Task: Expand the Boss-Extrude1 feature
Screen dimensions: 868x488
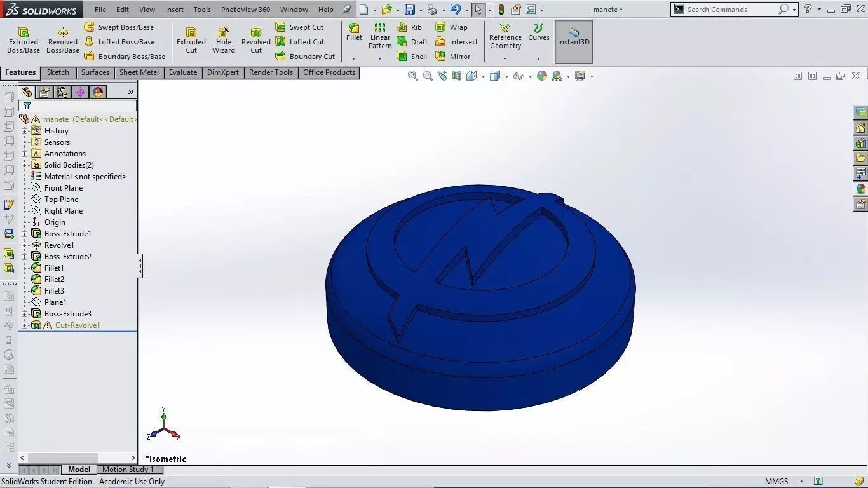Action: point(25,234)
